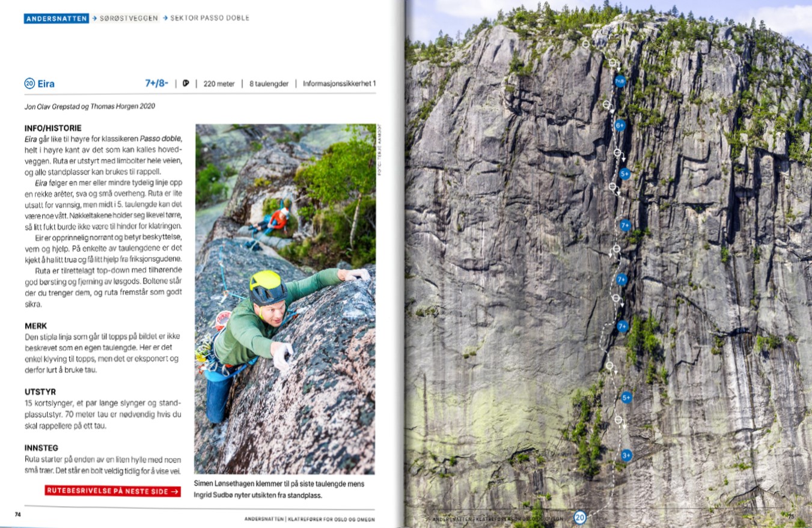This screenshot has width=812, height=528.
Task: Click the 7+/8- grade marker on the topo
Action: [620, 80]
